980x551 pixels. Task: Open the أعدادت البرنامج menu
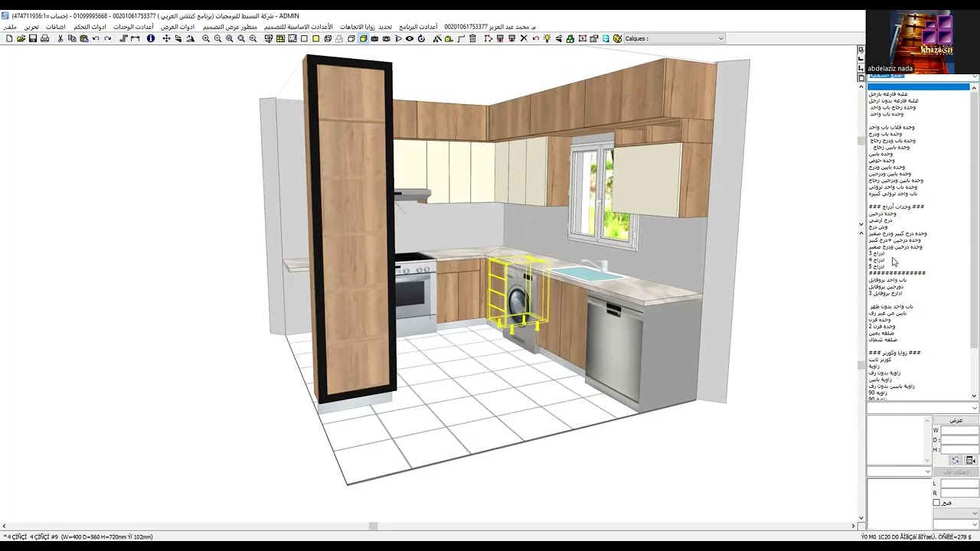[418, 27]
